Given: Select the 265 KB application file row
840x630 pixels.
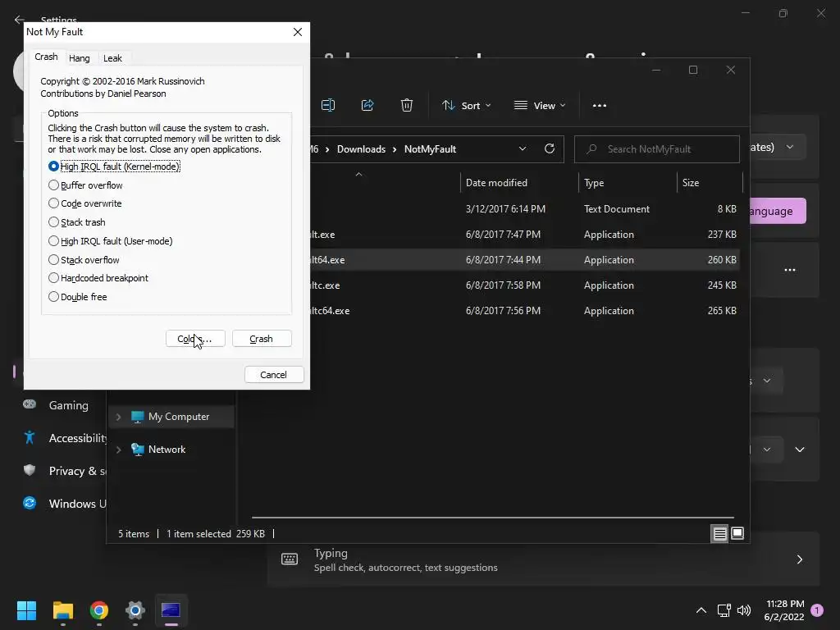Looking at the screenshot, I should (525, 311).
